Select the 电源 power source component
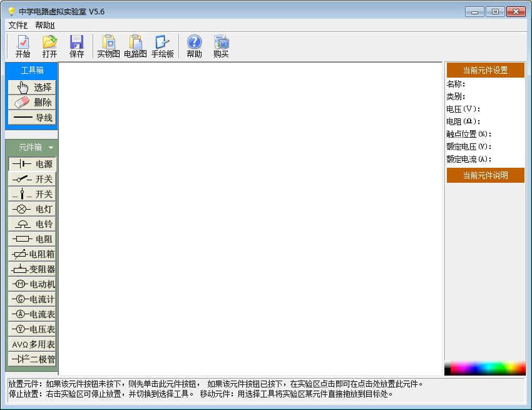Screen dimensions: 532x410 tap(32, 164)
